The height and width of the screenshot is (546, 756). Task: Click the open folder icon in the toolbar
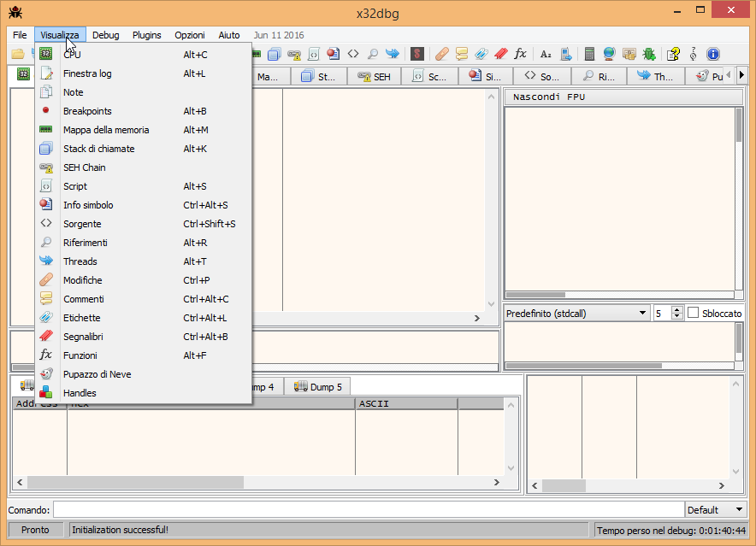[x=17, y=54]
